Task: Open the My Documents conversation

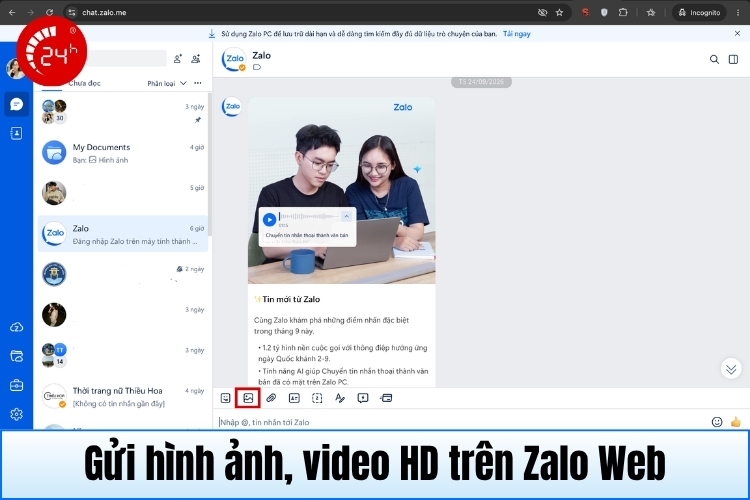Action: [123, 153]
